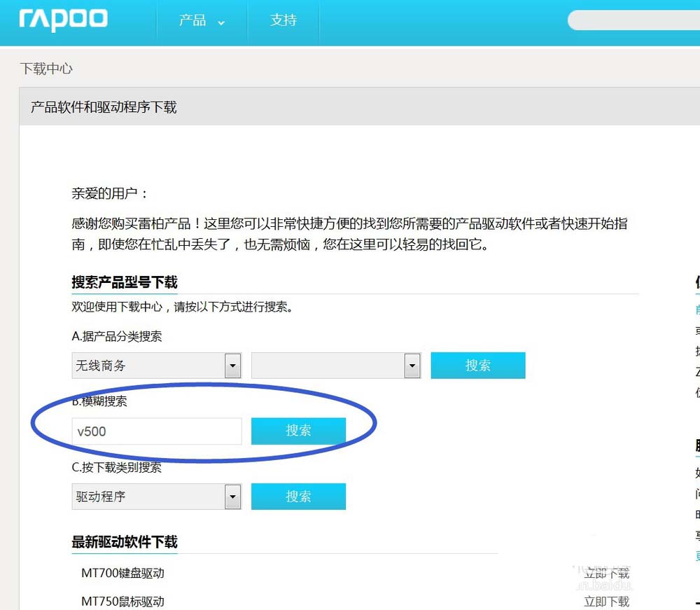Viewport: 700px width, 610px height.
Task: Click the 产品软件和驱动程序下载 heading
Action: click(x=104, y=107)
